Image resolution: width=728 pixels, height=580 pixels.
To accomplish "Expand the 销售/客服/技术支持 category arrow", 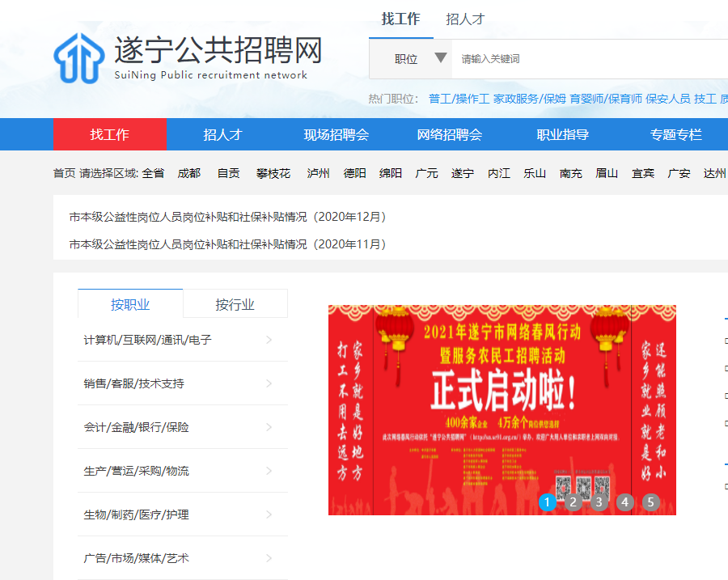I will click(269, 383).
